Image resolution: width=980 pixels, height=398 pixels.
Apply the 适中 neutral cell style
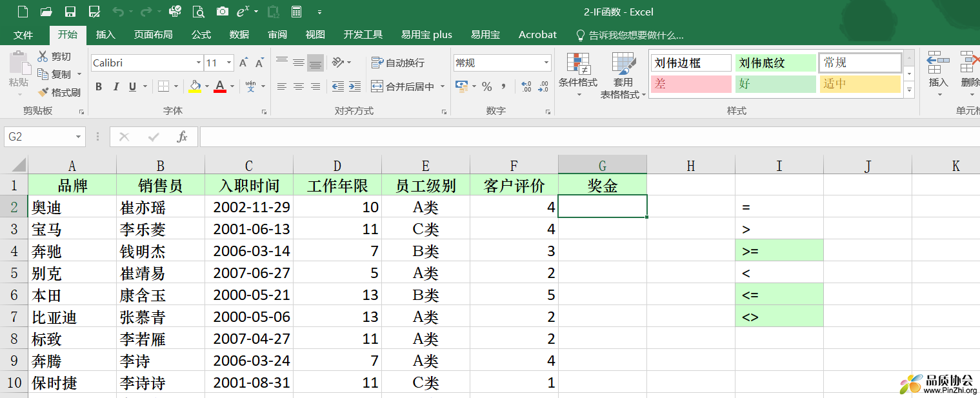tap(860, 84)
